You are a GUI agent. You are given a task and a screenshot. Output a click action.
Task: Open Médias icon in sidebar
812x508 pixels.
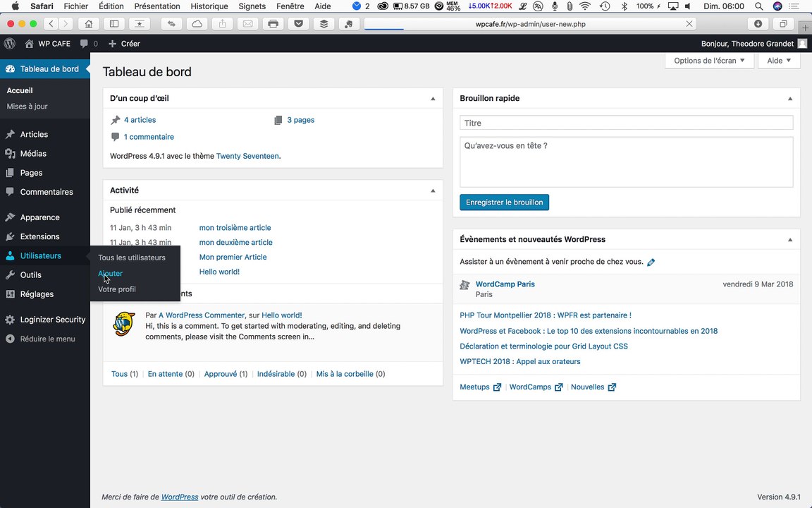[10, 153]
